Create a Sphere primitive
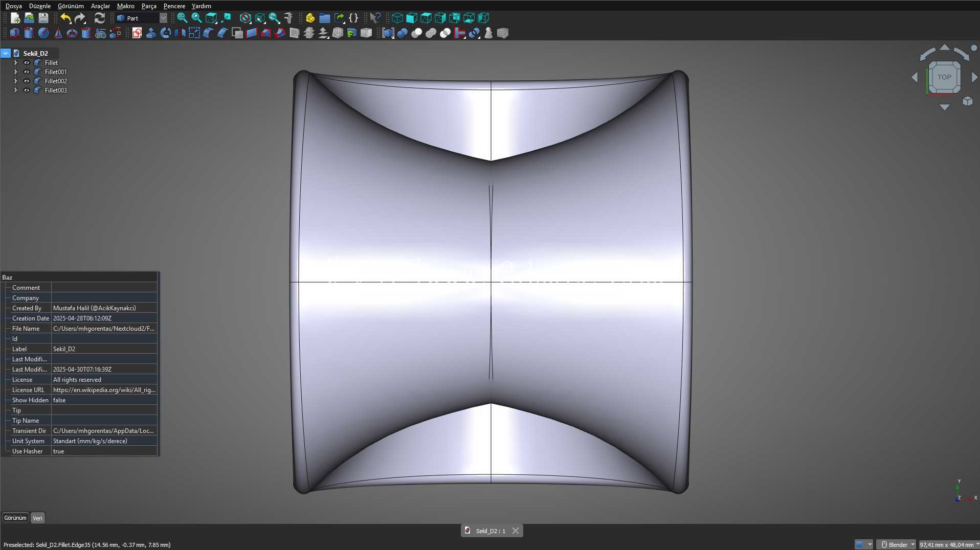Viewport: 980px width, 550px height. click(x=43, y=33)
